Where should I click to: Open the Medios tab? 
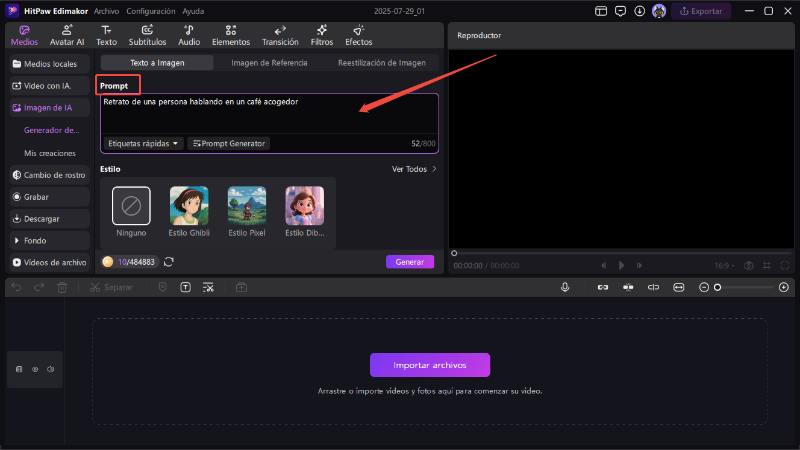pos(24,36)
